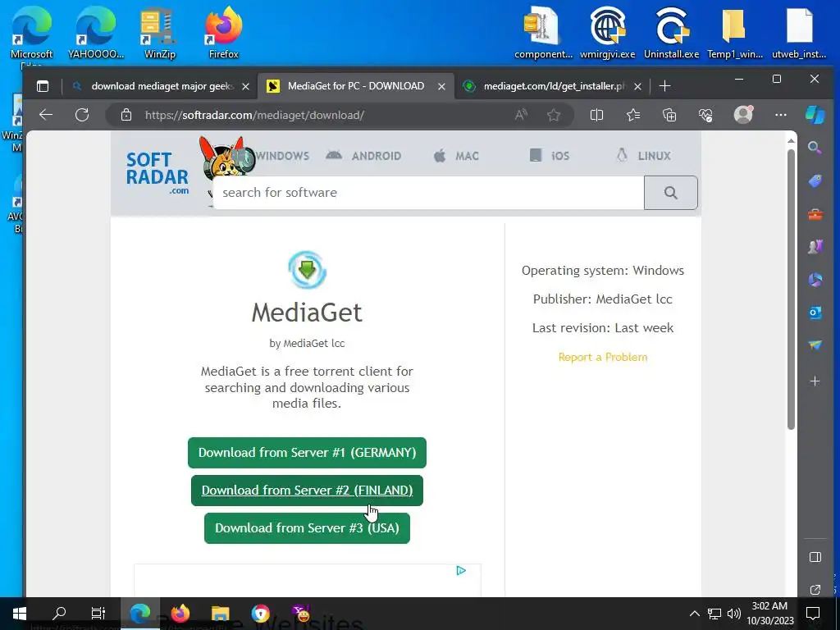This screenshot has height=630, width=840.
Task: Open Edge Settings and more menu
Action: click(781, 115)
